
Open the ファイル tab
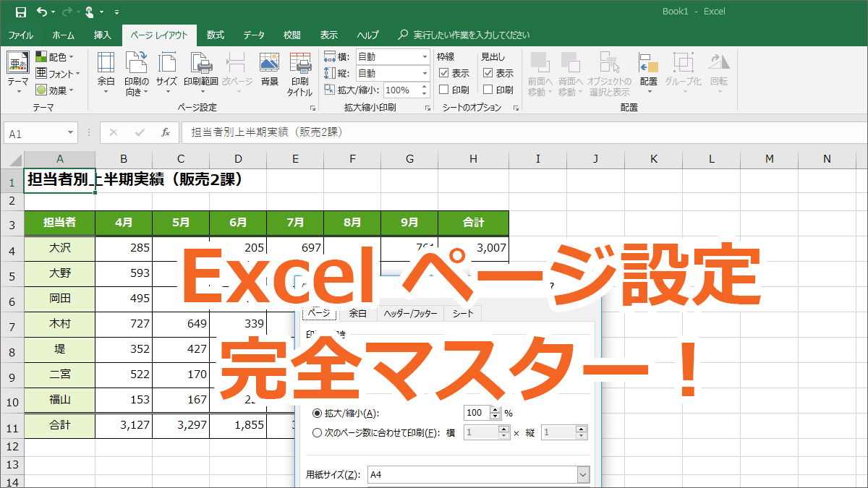click(x=20, y=35)
